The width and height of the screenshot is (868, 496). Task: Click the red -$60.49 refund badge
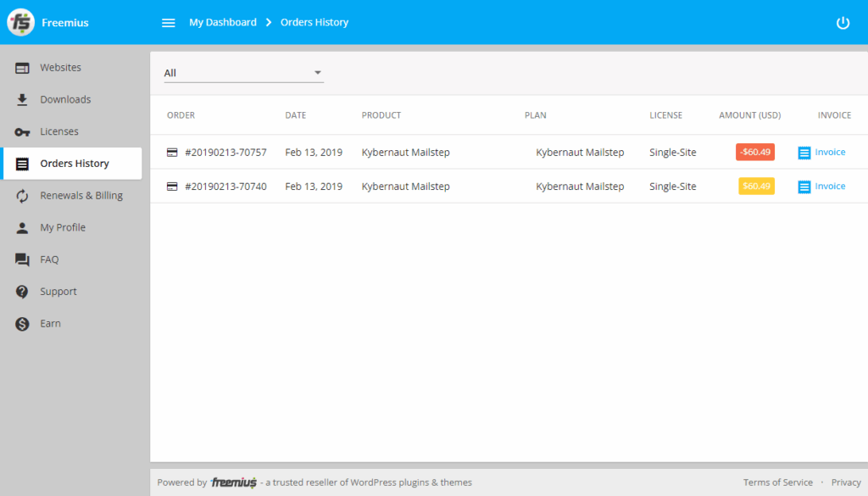tap(755, 153)
